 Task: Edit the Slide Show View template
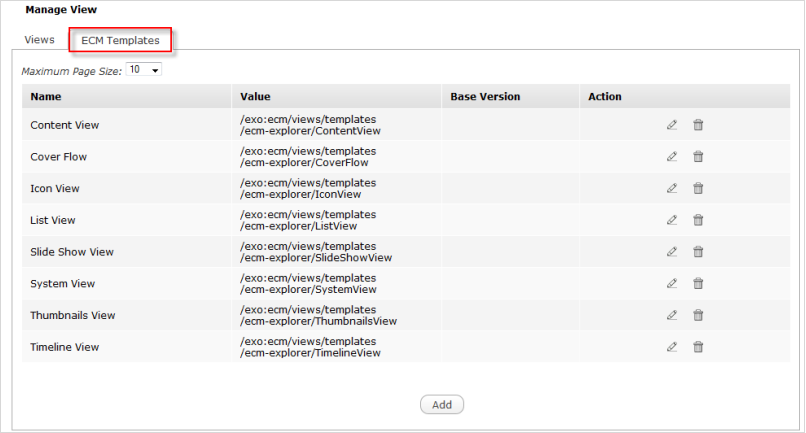(x=672, y=252)
